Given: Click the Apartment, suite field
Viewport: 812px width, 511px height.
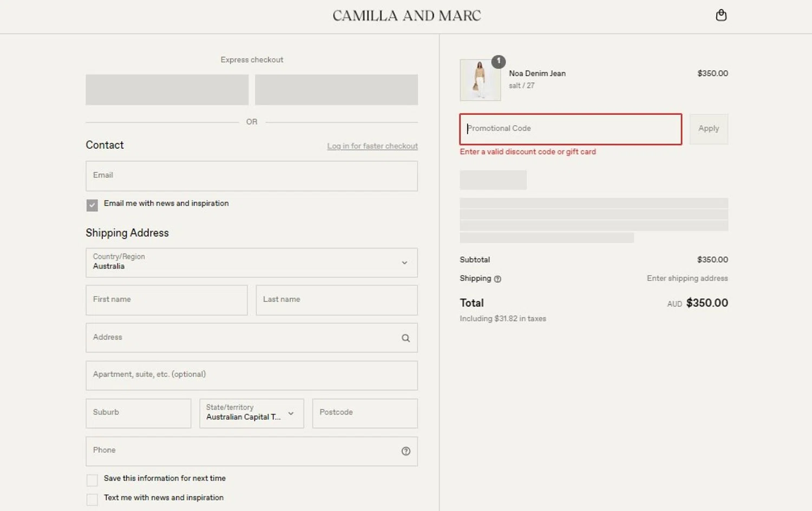Looking at the screenshot, I should click(252, 376).
